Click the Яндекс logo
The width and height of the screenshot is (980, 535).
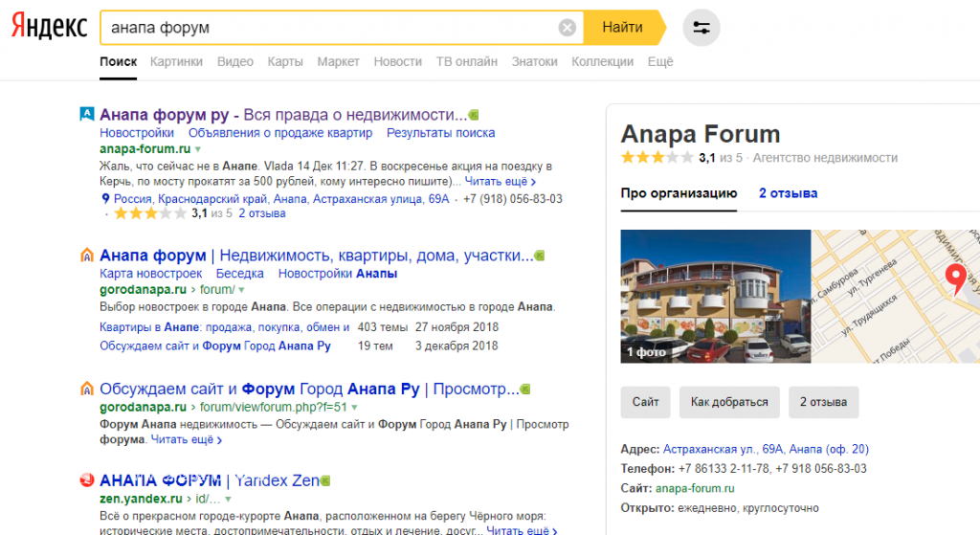pyautogui.click(x=50, y=26)
